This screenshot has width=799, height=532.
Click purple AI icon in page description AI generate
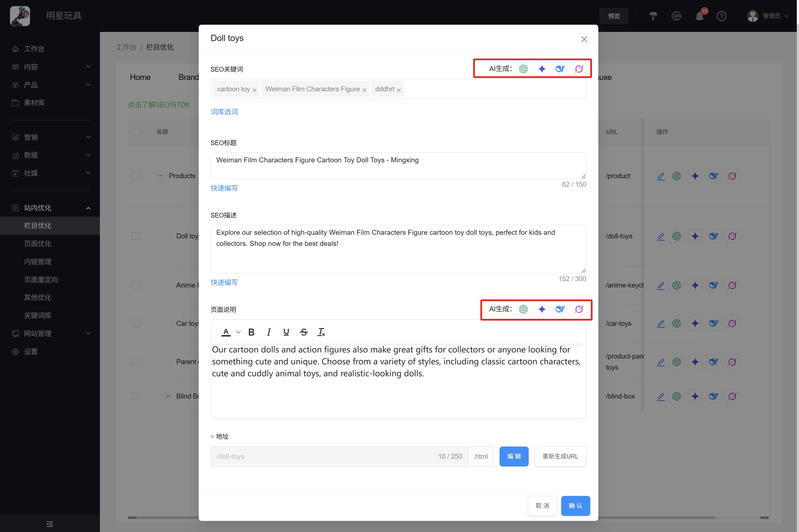coord(579,309)
